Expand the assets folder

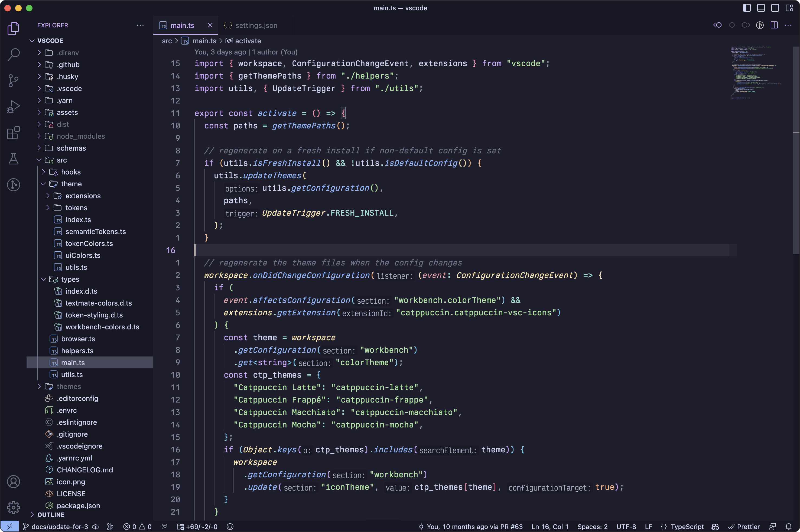point(90,112)
